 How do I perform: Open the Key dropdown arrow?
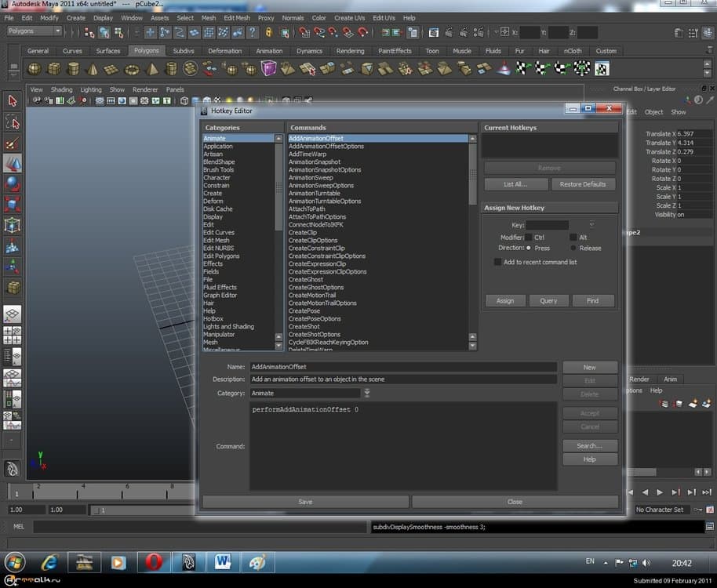[x=591, y=225]
